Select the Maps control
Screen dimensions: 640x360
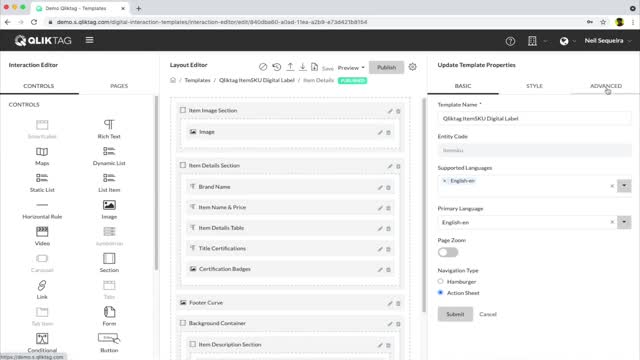click(x=42, y=156)
